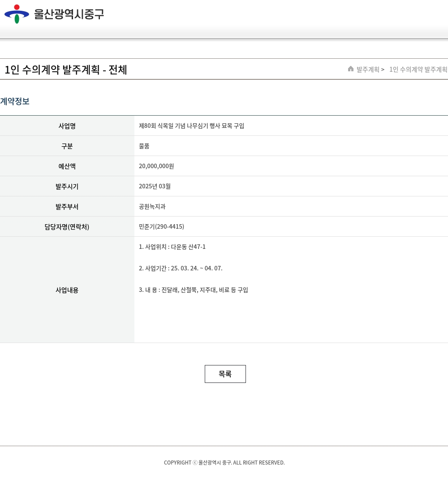Click the 사업기간 line in project details
The width and height of the screenshot is (448, 491).
tap(181, 269)
